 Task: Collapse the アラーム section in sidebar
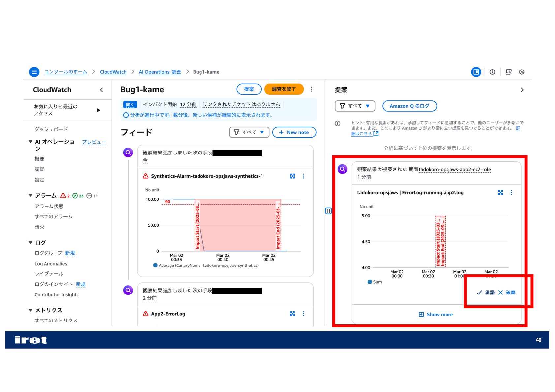click(30, 195)
